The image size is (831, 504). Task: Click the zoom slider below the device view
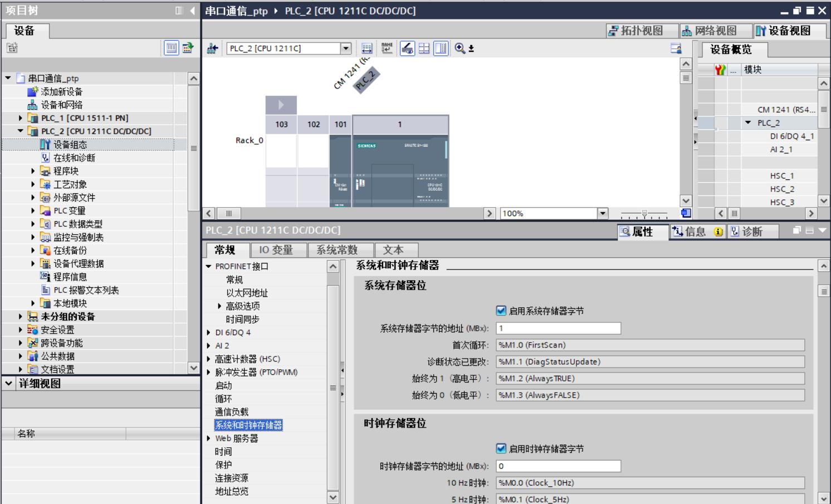click(645, 212)
